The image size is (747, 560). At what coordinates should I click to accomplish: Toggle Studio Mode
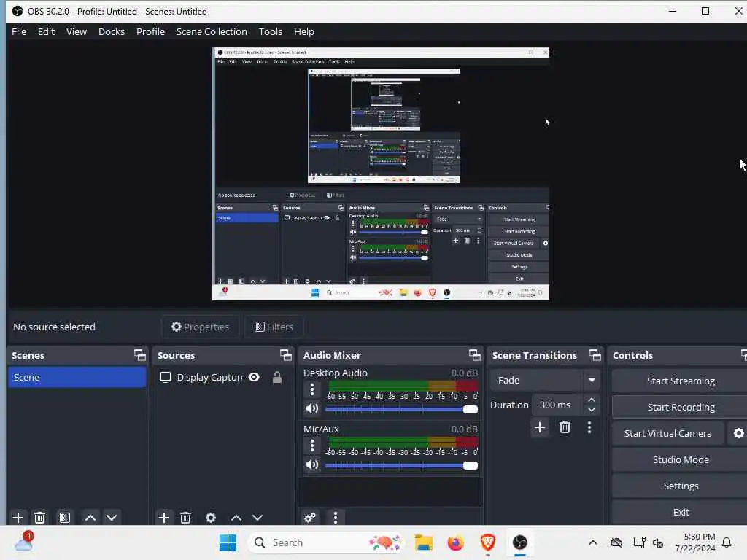pyautogui.click(x=681, y=459)
